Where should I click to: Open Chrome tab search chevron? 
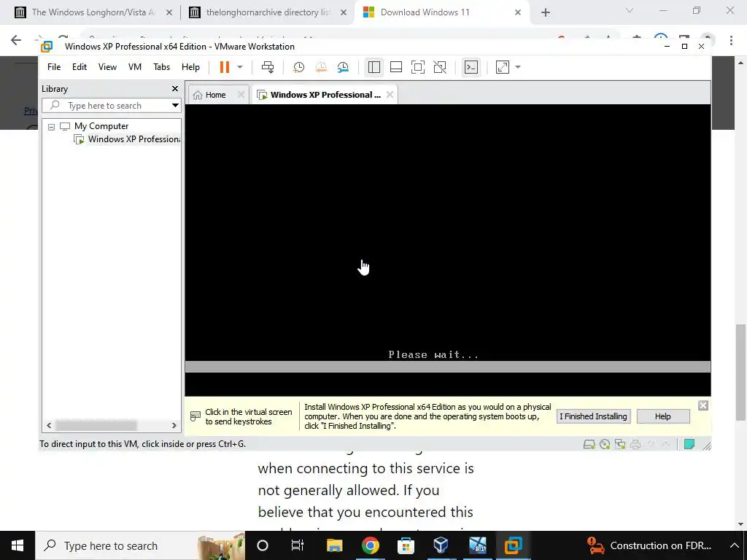click(x=630, y=10)
